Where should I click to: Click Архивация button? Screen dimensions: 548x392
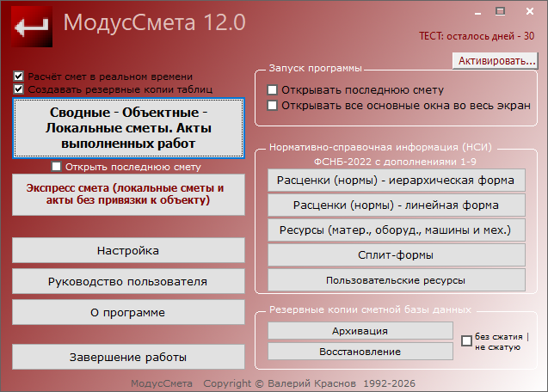pyautogui.click(x=360, y=331)
